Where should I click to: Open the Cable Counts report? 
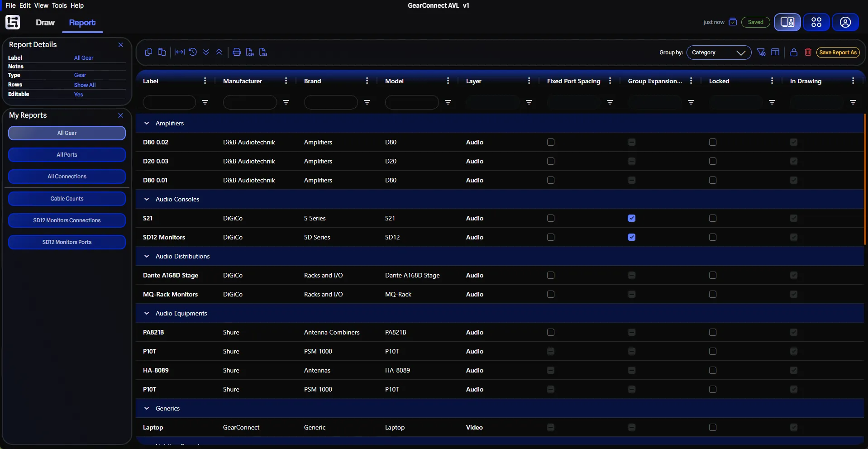[x=67, y=199]
